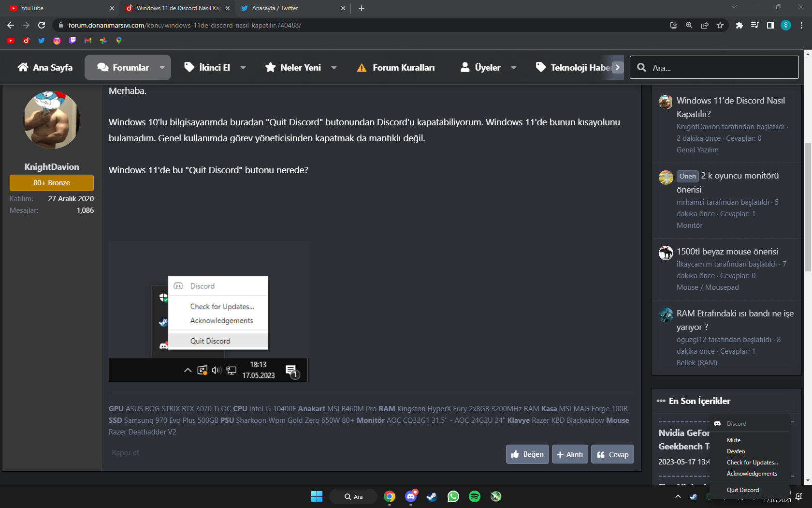Open the Chrome tab search chevron
812x508 pixels.
[734, 7]
